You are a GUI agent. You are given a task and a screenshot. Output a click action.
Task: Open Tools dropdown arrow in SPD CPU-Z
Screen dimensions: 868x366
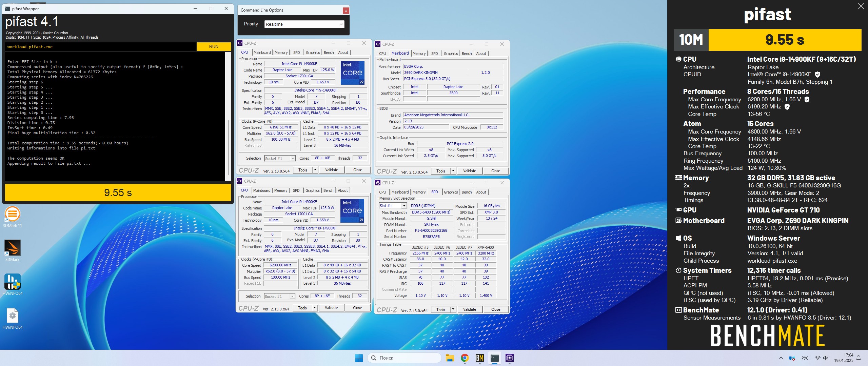pos(453,309)
